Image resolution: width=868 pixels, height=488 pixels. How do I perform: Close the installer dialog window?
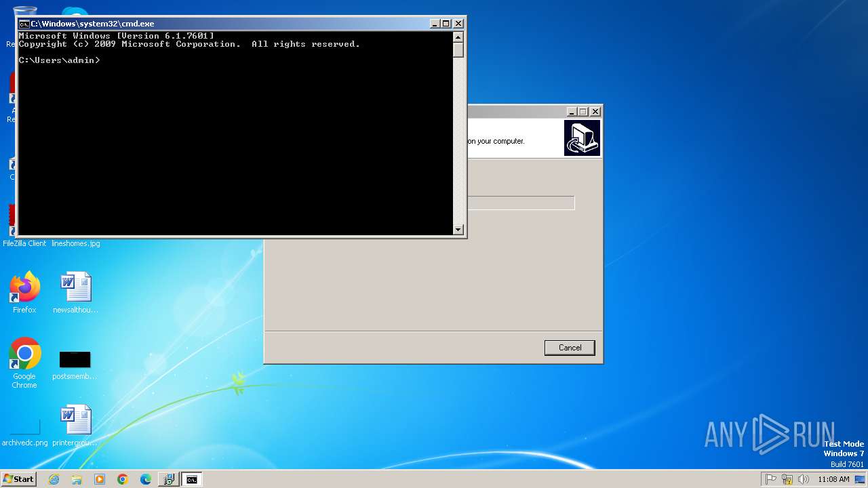(x=595, y=112)
